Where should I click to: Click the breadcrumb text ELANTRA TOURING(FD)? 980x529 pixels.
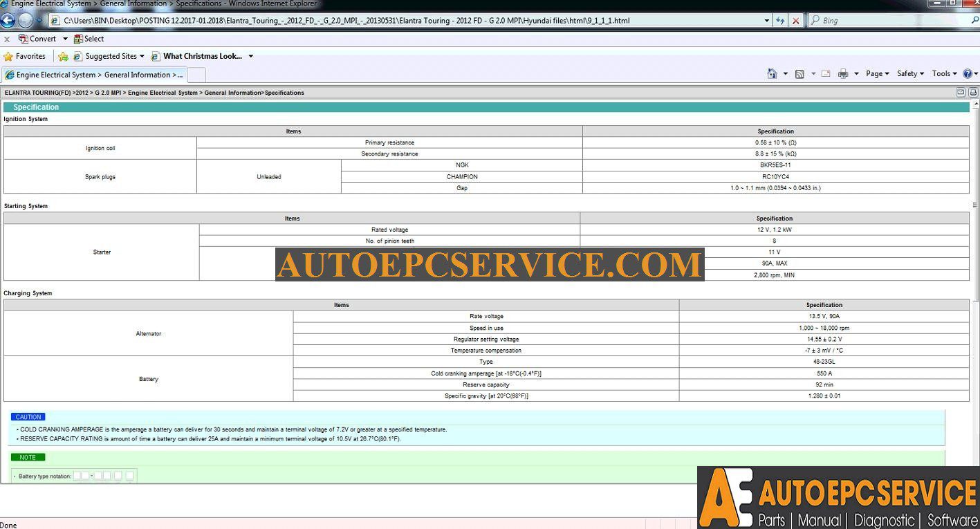click(38, 93)
